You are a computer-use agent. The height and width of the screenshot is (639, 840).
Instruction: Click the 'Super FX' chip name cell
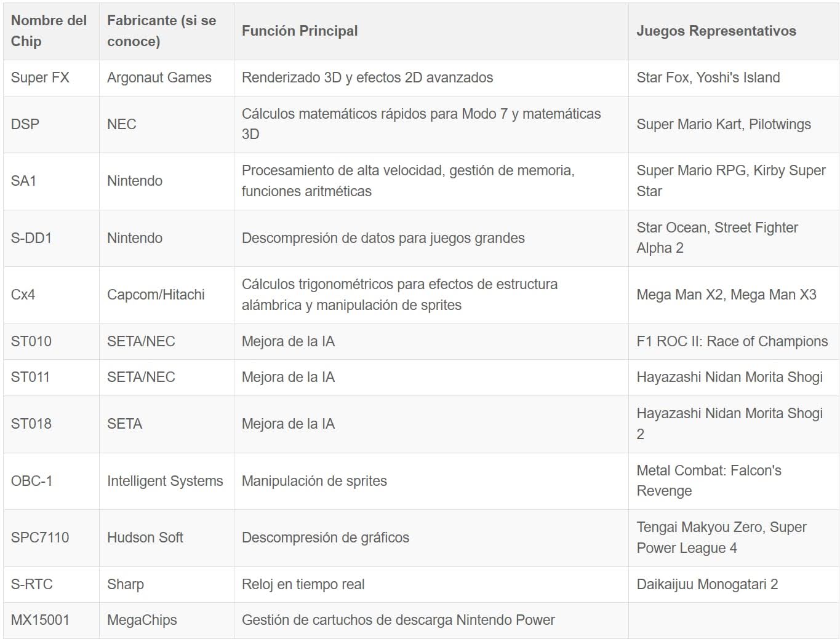tap(40, 77)
